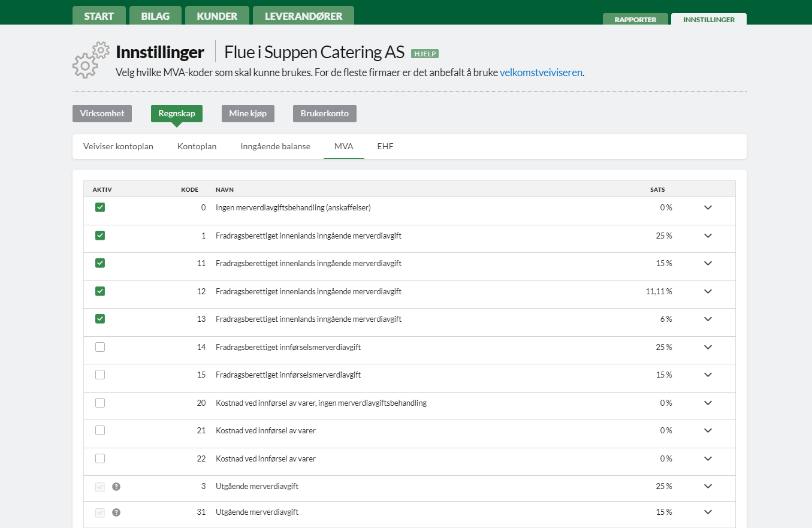Click the NAVN column header
The height and width of the screenshot is (528, 812).
coord(225,189)
